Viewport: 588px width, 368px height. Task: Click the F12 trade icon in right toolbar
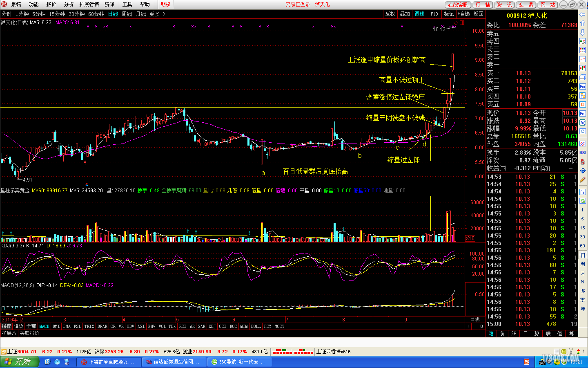point(583,113)
